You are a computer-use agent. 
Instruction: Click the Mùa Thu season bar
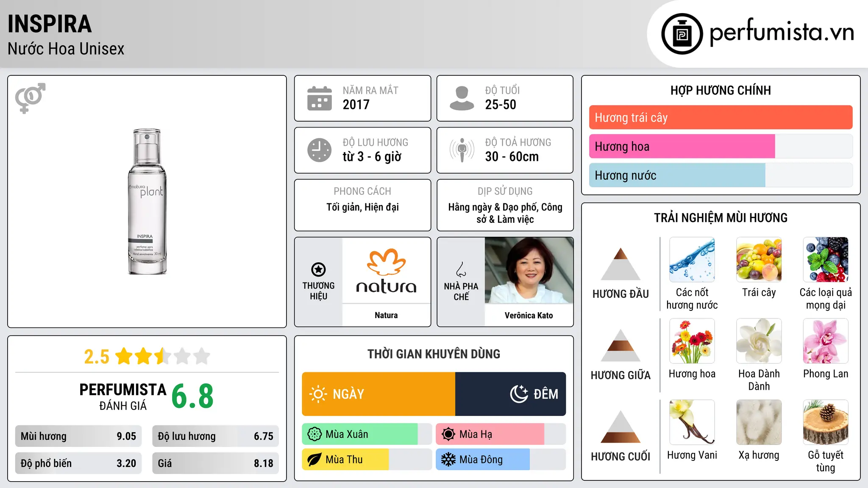367,460
